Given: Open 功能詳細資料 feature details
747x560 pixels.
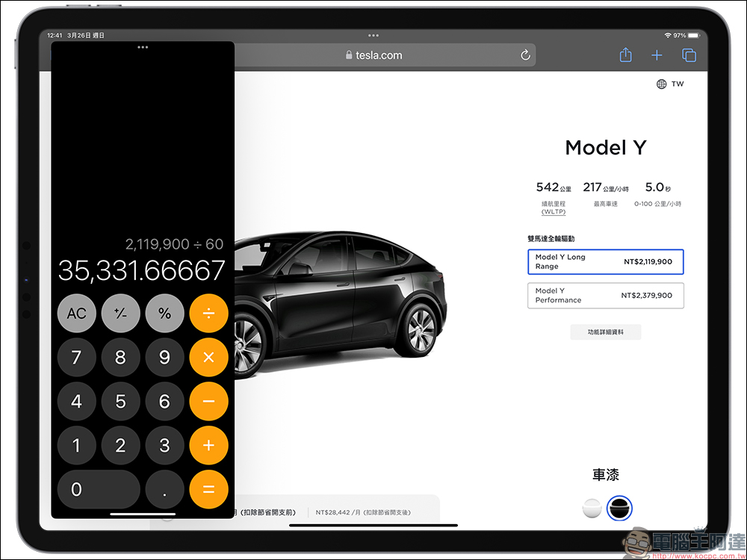Looking at the screenshot, I should click(606, 332).
